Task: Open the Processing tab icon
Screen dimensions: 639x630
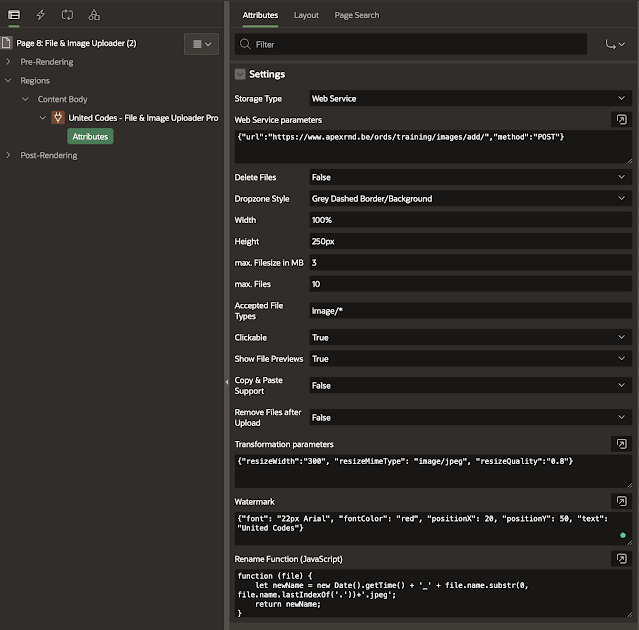Action: pos(67,15)
